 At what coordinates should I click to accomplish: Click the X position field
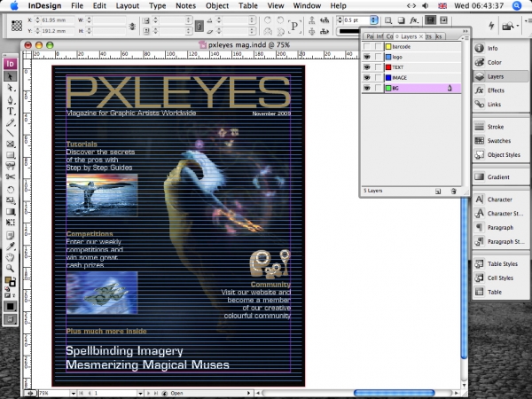[x=58, y=20]
